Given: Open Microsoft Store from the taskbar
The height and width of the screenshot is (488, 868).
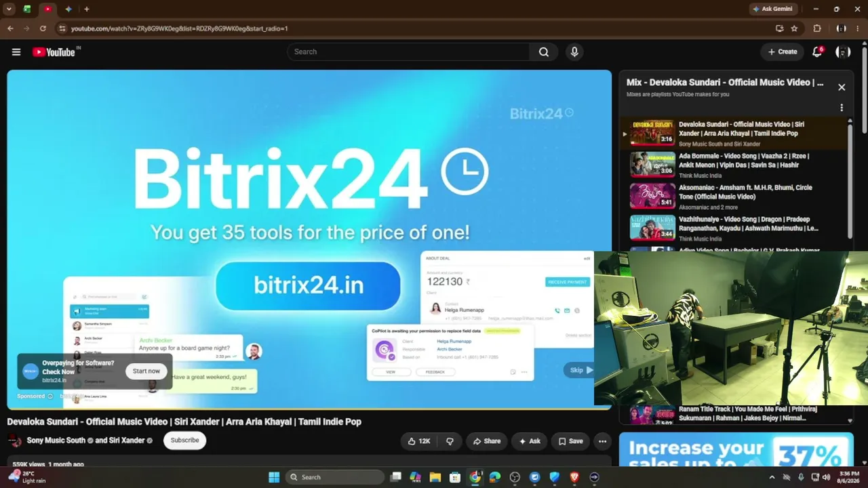Looking at the screenshot, I should (455, 477).
